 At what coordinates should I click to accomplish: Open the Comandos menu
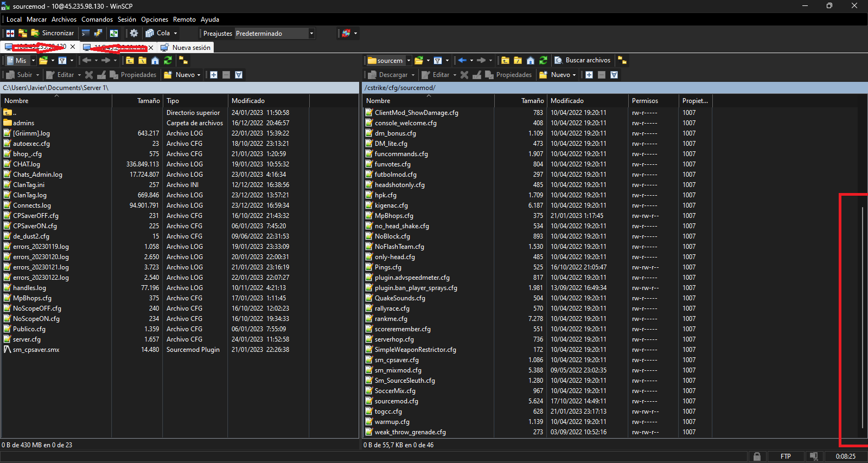[x=97, y=20]
